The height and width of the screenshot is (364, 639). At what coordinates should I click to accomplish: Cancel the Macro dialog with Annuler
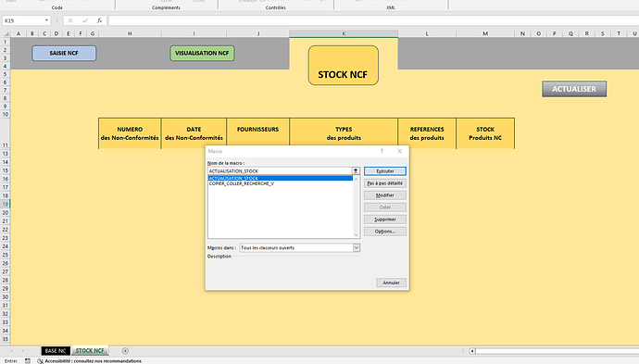pyautogui.click(x=391, y=282)
